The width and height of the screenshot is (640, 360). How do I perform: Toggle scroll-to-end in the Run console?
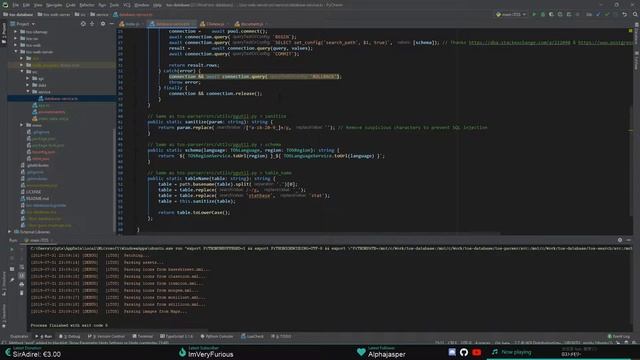click(x=22, y=276)
